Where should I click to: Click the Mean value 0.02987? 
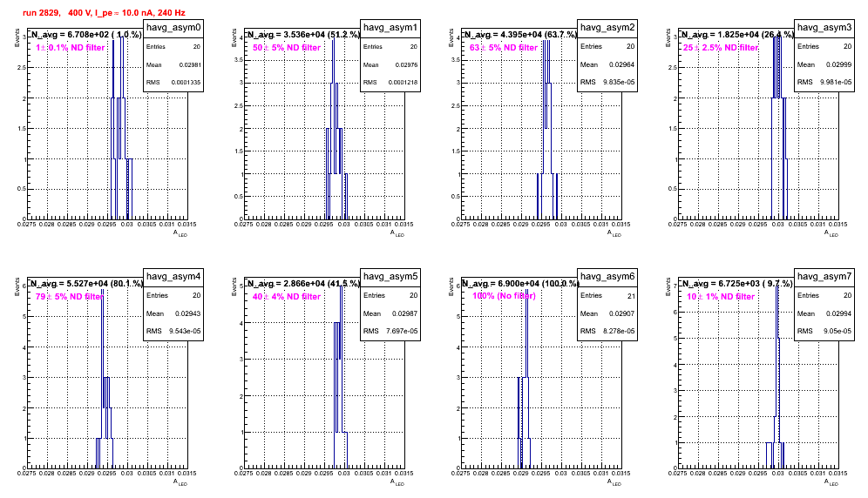click(x=405, y=313)
